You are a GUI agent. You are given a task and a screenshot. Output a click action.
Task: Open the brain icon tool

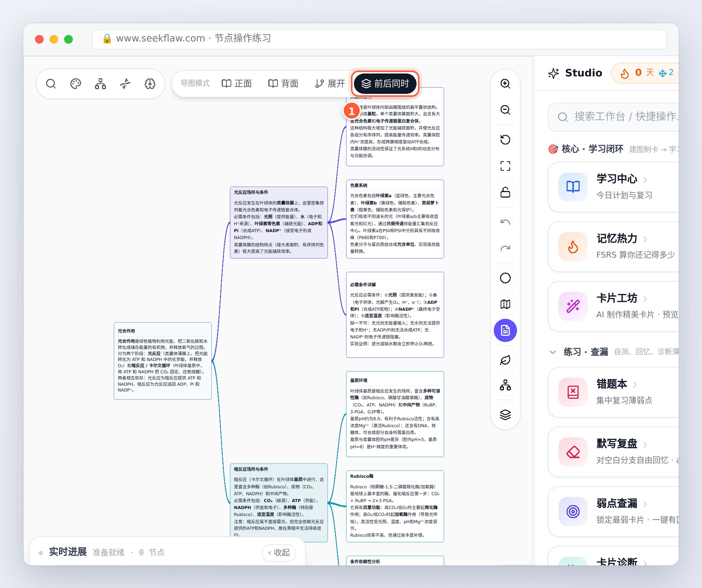tap(150, 84)
